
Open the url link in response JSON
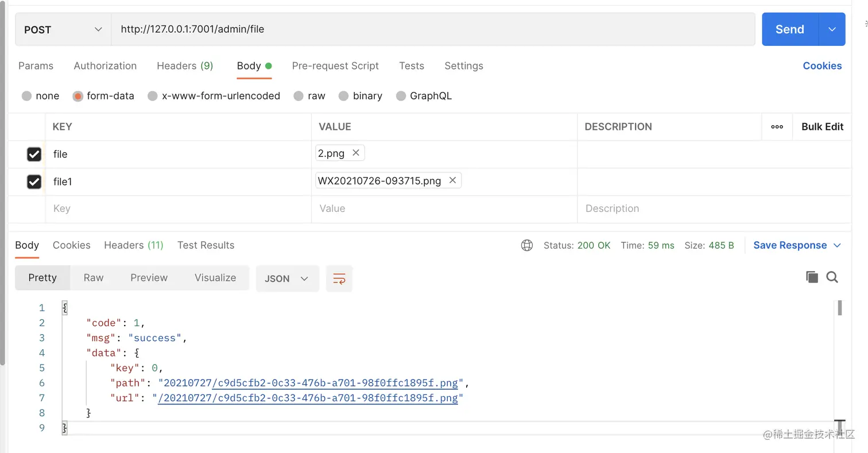308,398
